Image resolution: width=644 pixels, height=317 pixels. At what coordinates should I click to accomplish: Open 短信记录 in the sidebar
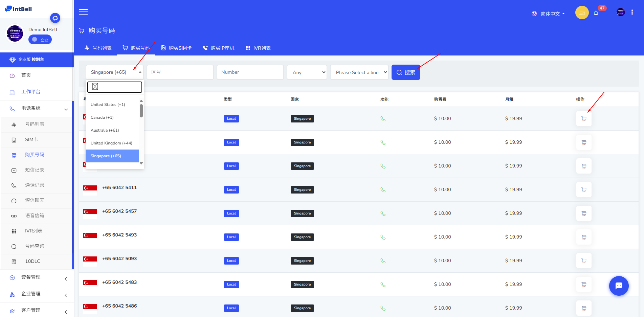(35, 170)
